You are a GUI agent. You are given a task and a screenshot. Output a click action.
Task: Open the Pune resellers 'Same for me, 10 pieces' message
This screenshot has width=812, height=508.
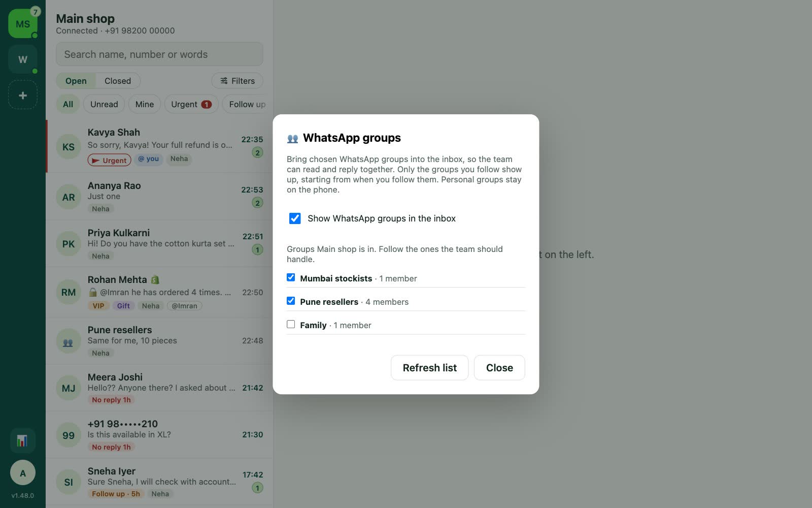click(132, 340)
